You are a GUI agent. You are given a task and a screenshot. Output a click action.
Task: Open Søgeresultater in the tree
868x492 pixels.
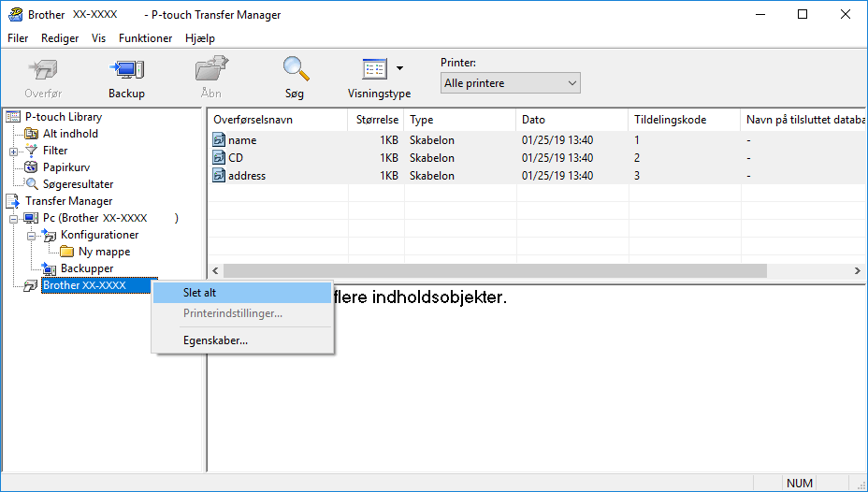click(78, 184)
